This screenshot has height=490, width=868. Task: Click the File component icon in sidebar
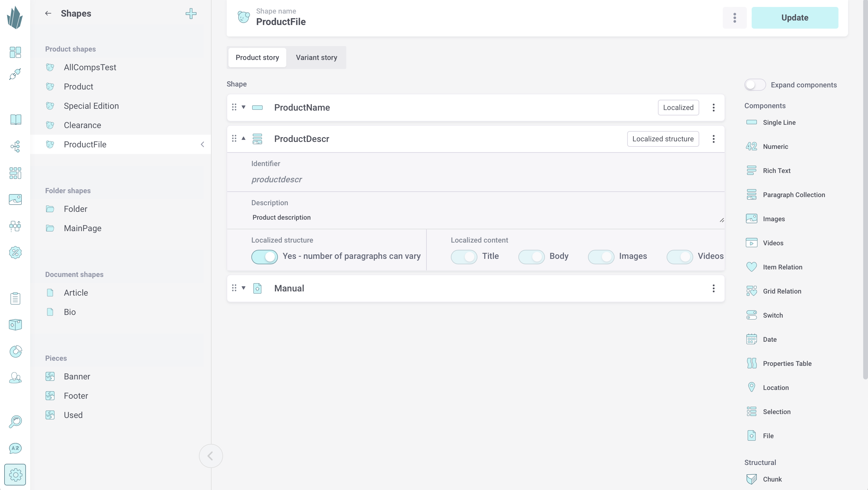pyautogui.click(x=752, y=436)
